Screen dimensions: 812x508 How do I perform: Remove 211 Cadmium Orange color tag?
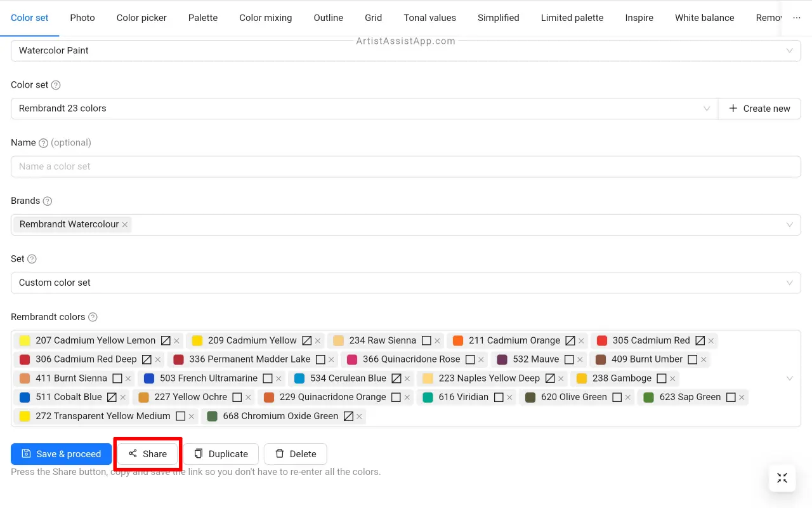pos(581,341)
